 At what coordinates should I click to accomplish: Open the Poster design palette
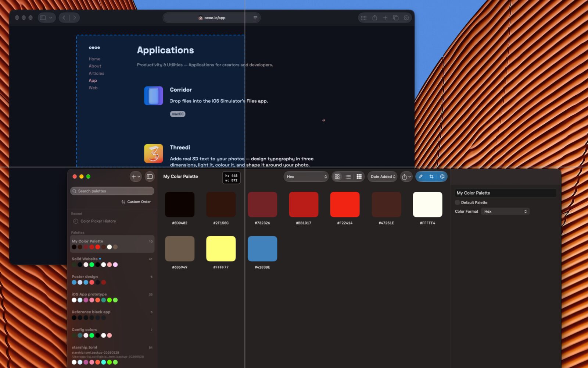pyautogui.click(x=112, y=279)
